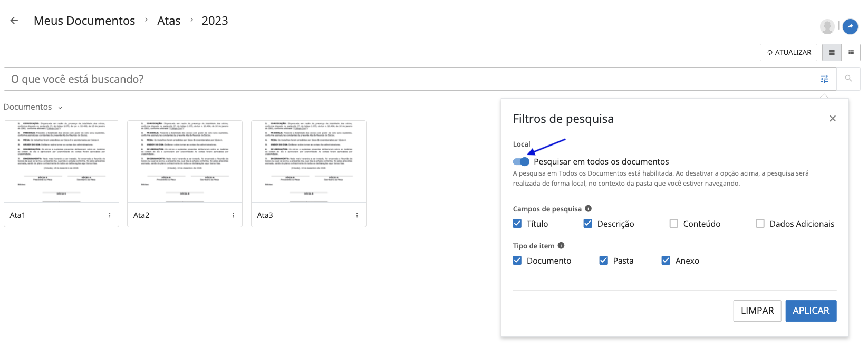This screenshot has width=868, height=347.
Task: Go to Atas breadcrumb folder
Action: pyautogui.click(x=169, y=21)
